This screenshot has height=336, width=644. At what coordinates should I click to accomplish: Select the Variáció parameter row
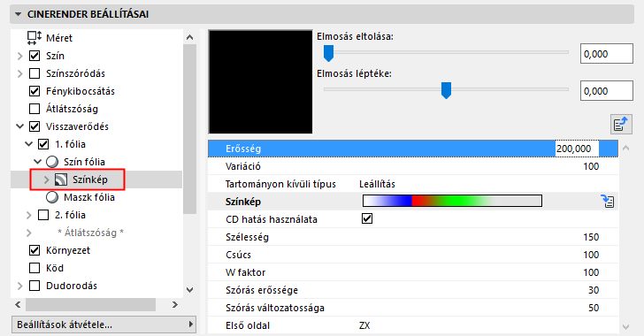pos(413,166)
